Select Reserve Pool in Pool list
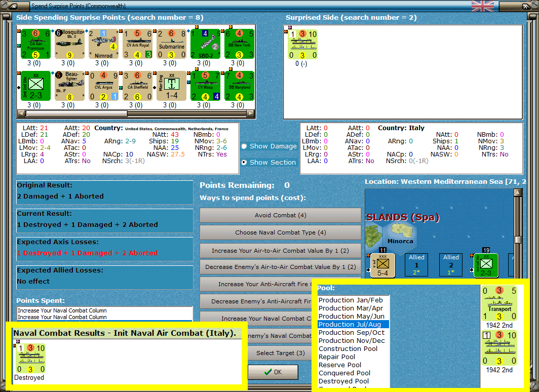Image resolution: width=539 pixels, height=392 pixels. [354, 365]
